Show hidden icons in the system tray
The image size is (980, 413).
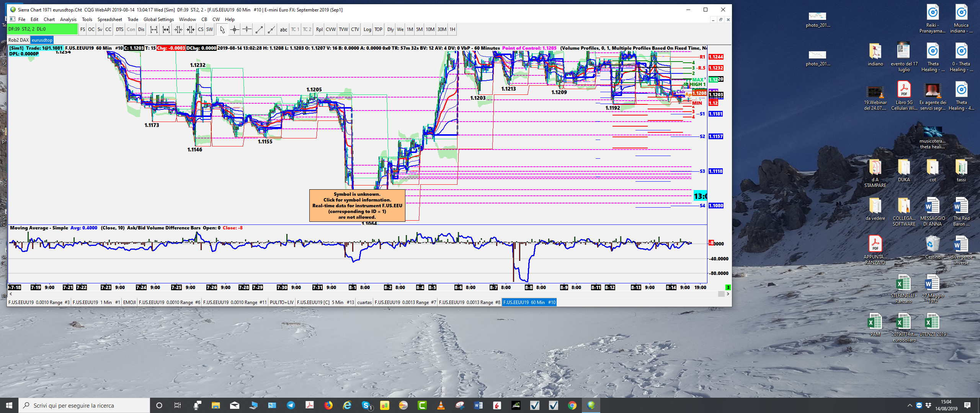point(910,405)
